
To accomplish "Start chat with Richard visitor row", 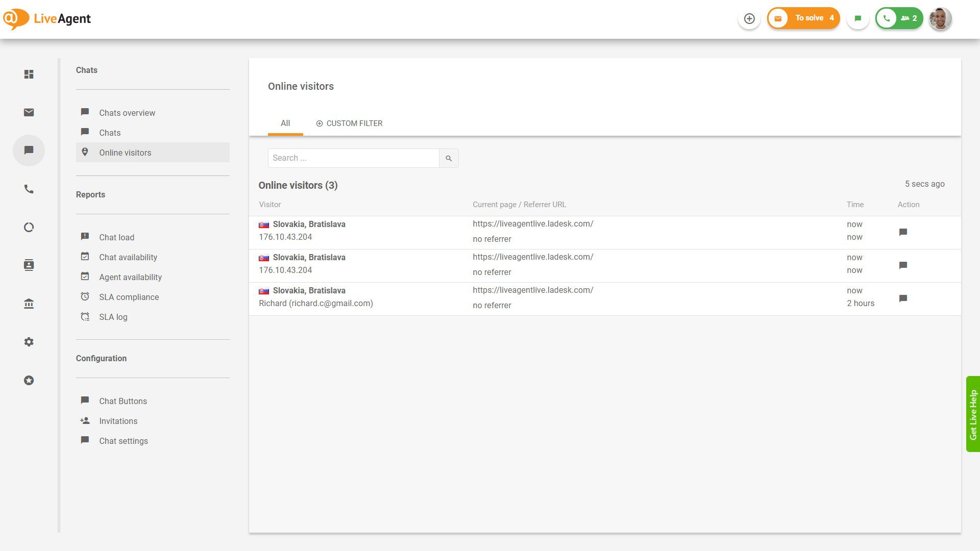I will 902,298.
